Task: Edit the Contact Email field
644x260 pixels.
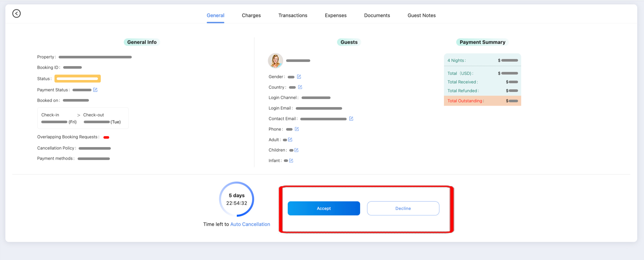Action: pos(351,119)
